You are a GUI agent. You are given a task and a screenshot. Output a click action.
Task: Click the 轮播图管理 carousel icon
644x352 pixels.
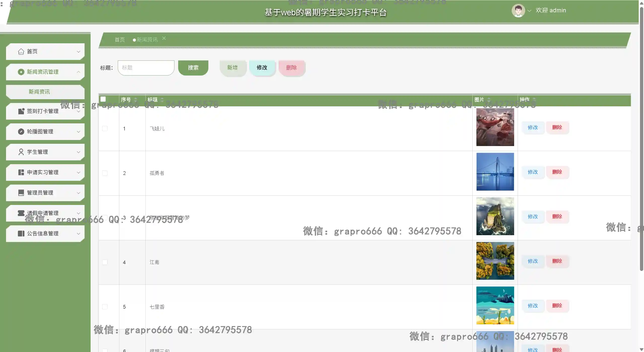[x=21, y=131]
